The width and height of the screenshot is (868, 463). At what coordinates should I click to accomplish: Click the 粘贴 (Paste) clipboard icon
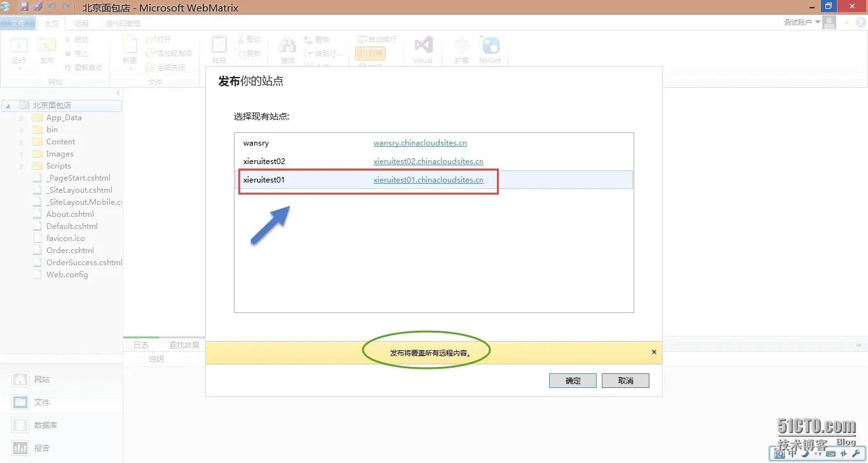tap(219, 45)
